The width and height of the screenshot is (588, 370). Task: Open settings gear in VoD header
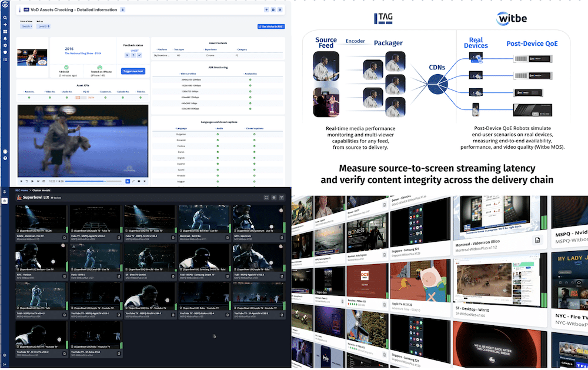point(280,10)
